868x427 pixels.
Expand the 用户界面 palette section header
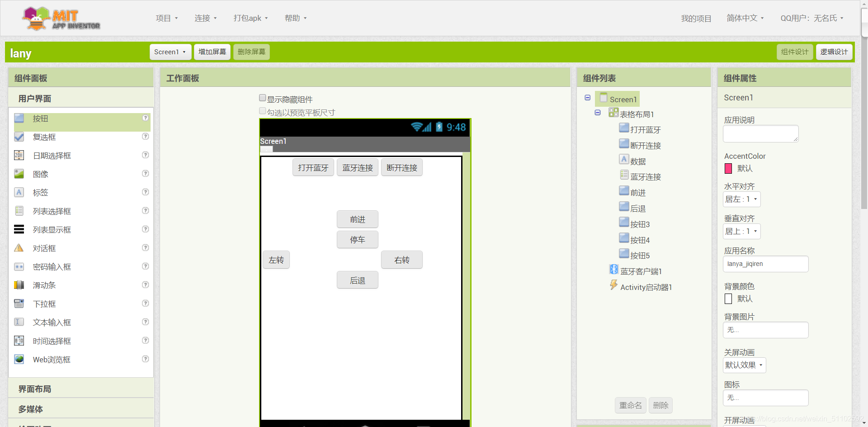tap(81, 98)
